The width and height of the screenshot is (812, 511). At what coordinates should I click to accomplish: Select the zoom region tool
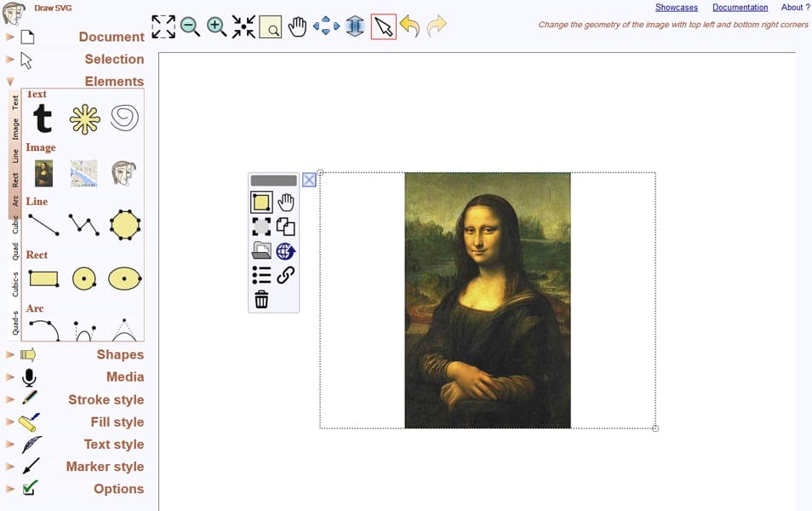pyautogui.click(x=271, y=27)
